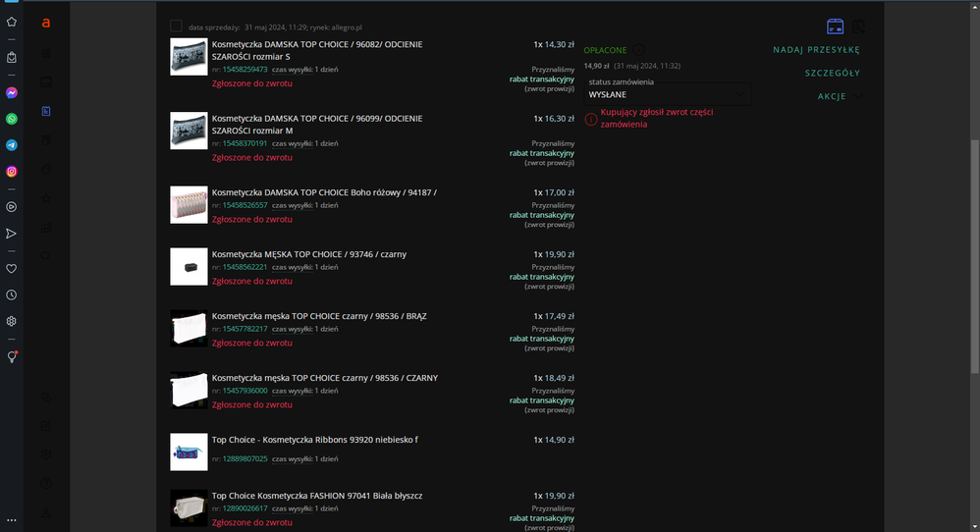Open the shopping bag icon in sidebar
Viewport: 980px width, 532px height.
[x=11, y=58]
